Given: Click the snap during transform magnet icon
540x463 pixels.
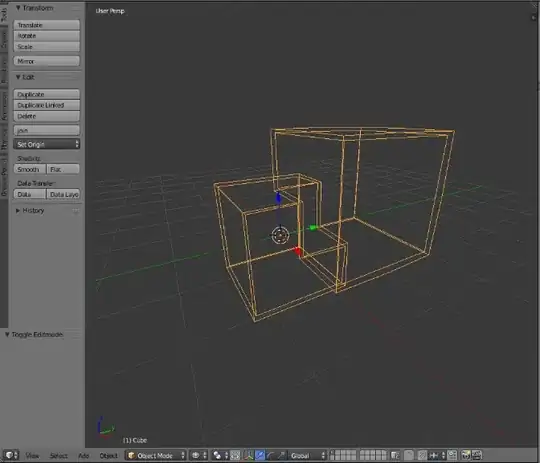Looking at the screenshot, I should [422, 455].
